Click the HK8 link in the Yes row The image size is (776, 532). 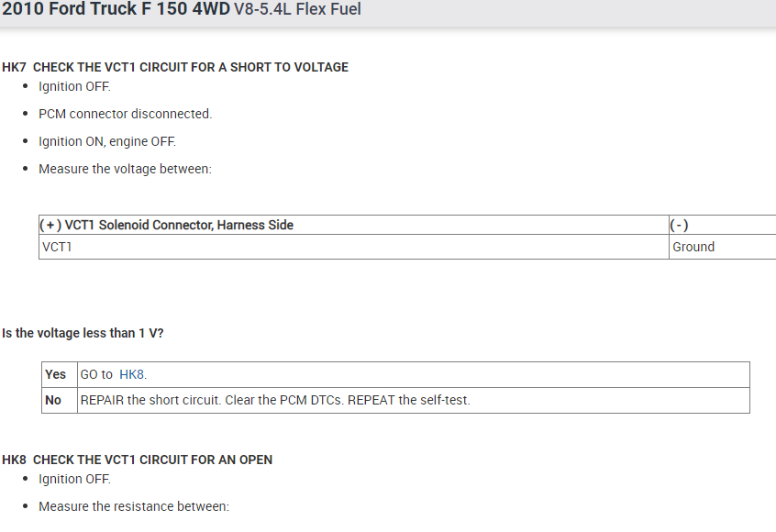(x=131, y=374)
